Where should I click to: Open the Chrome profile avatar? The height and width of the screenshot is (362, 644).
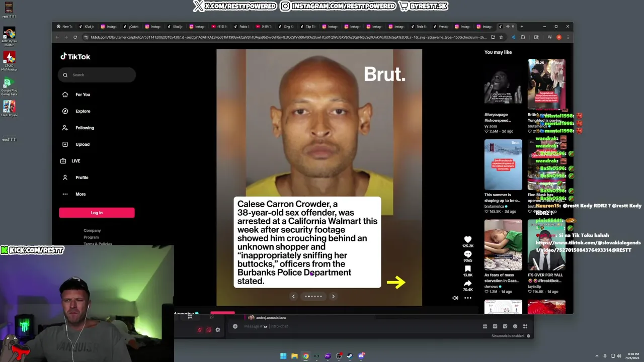click(558, 37)
